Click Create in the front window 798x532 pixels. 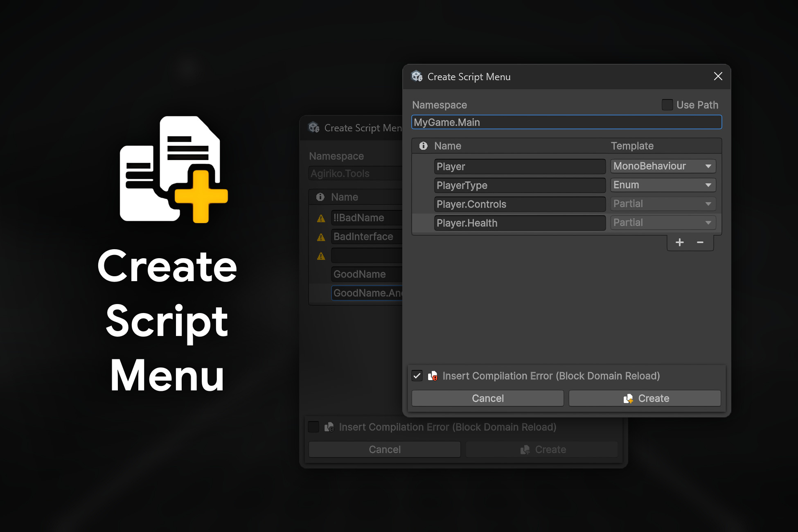click(645, 398)
